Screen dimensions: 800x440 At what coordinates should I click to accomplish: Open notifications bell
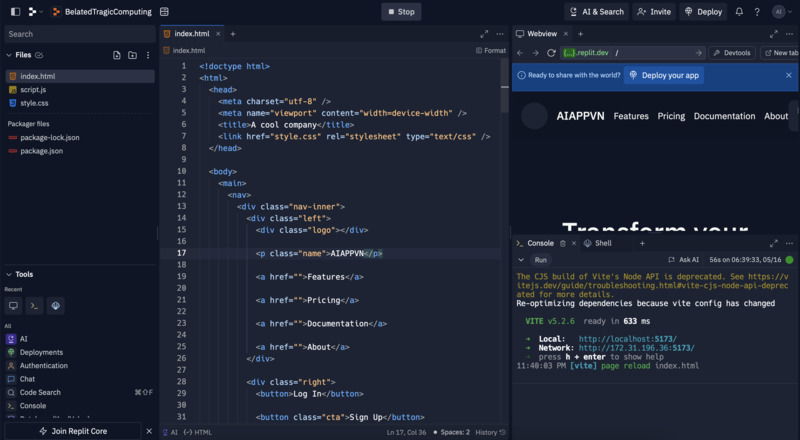click(739, 12)
